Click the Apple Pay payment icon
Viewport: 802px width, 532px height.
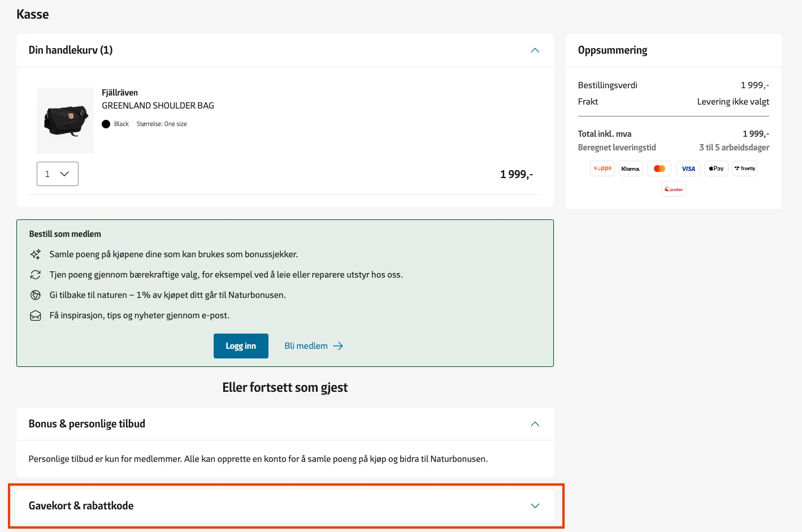(x=716, y=168)
